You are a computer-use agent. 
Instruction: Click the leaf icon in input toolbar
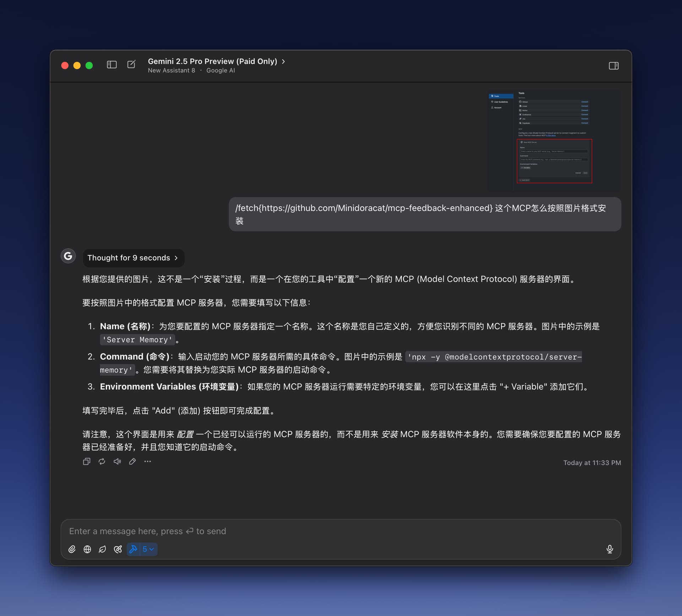click(x=103, y=550)
